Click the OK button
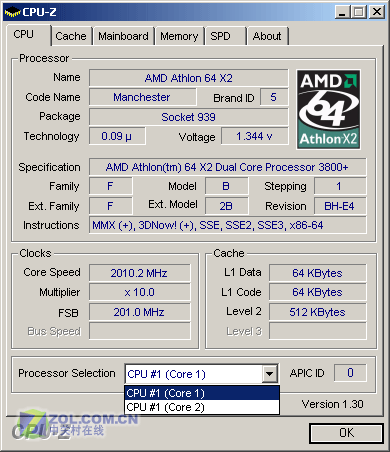390x452 pixels. [346, 433]
